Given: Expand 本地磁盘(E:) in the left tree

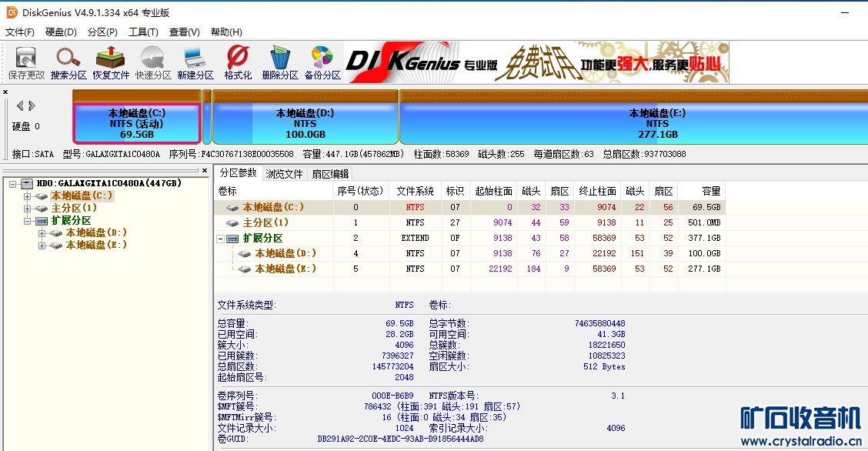Looking at the screenshot, I should (42, 246).
